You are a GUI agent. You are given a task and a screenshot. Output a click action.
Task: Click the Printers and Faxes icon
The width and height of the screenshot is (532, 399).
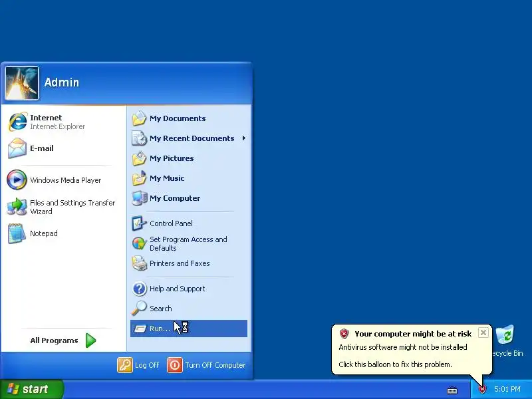click(139, 263)
